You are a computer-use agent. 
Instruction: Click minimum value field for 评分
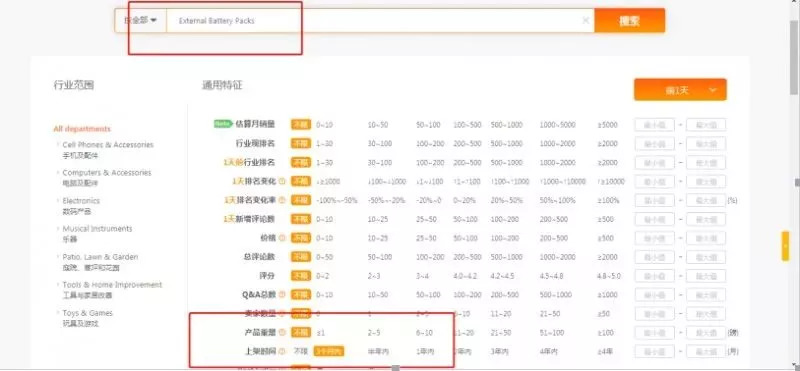655,276
